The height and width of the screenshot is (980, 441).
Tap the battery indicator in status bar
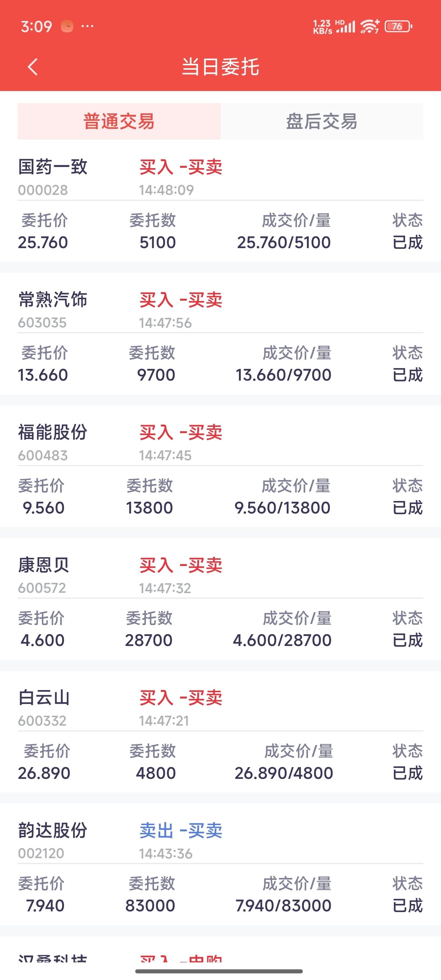point(398,26)
